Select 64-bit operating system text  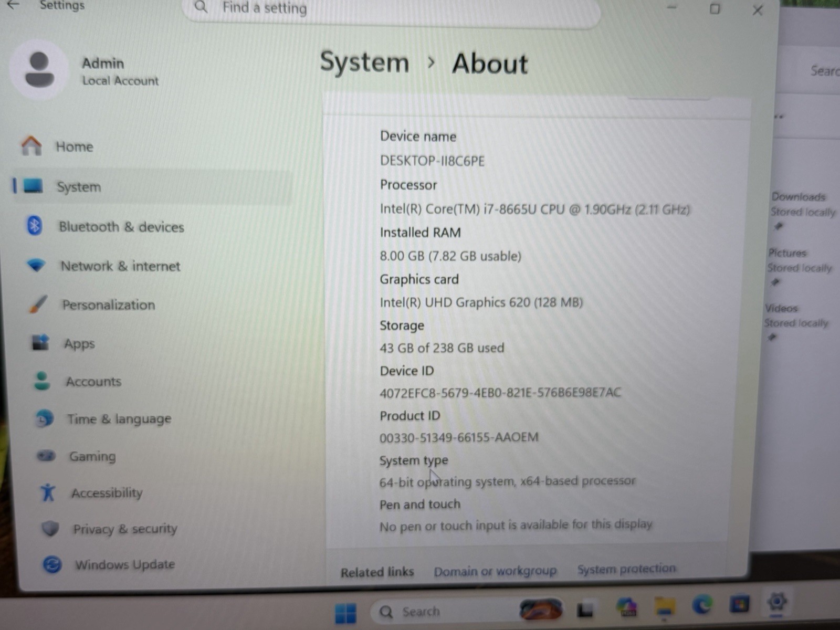tap(507, 481)
